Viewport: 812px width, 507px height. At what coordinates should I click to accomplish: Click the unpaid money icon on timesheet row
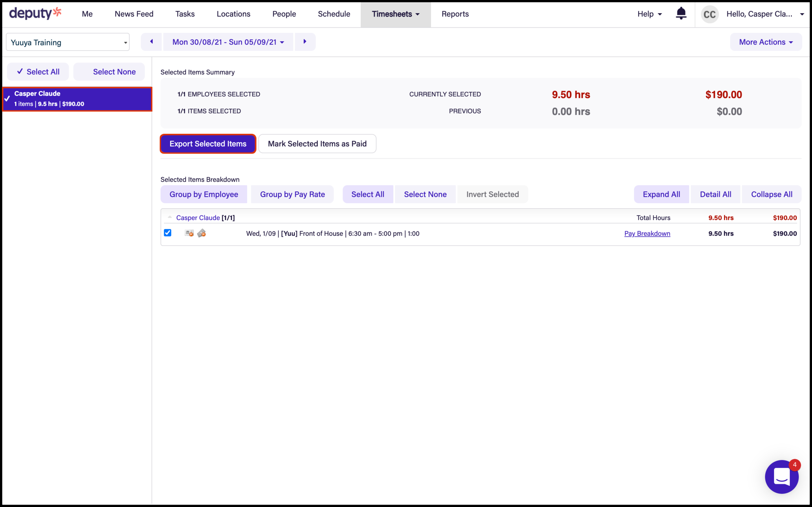tap(202, 233)
